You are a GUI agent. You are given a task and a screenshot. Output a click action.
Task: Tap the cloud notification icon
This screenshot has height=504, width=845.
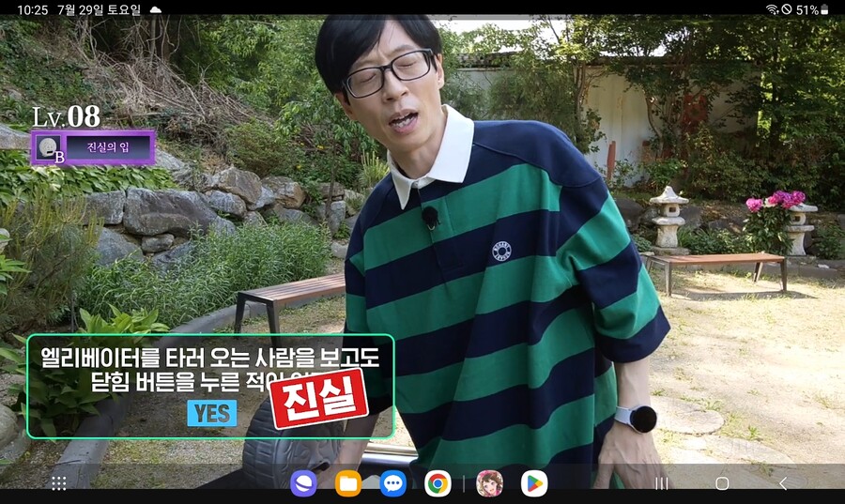click(155, 9)
